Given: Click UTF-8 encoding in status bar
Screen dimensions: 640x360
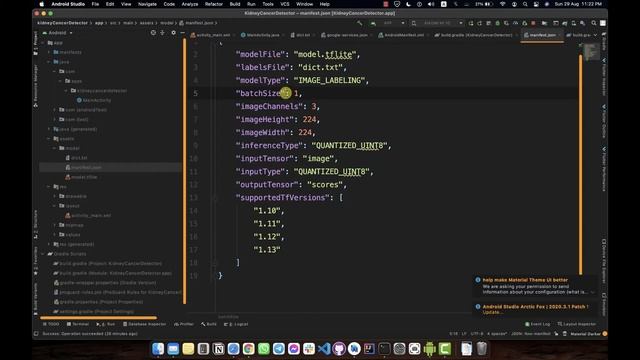Looking at the screenshot, I should (476, 334).
